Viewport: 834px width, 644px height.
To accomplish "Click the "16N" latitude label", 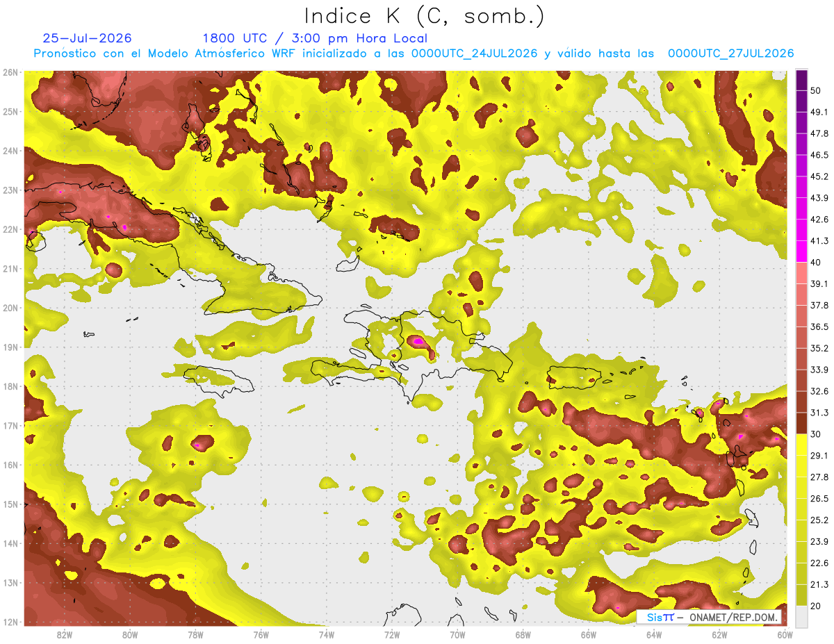I will click(11, 465).
